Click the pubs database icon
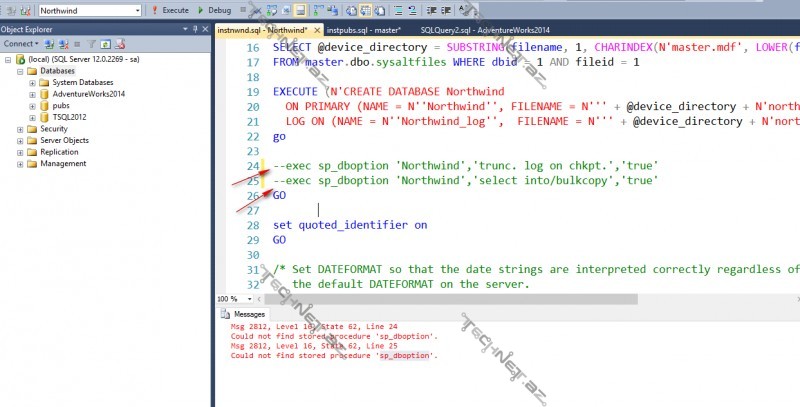800x407 pixels. [x=44, y=105]
